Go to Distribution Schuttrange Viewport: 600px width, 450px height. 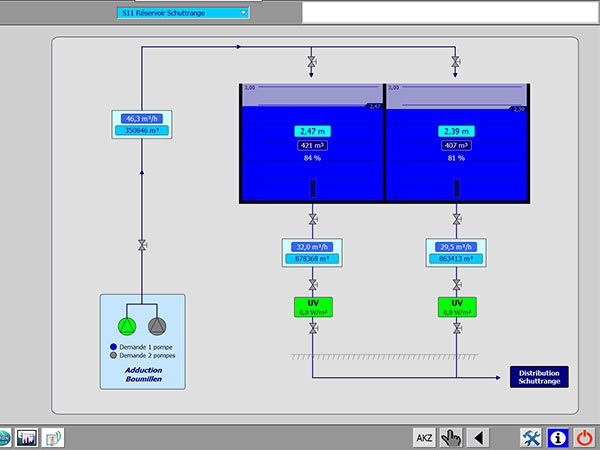(539, 377)
